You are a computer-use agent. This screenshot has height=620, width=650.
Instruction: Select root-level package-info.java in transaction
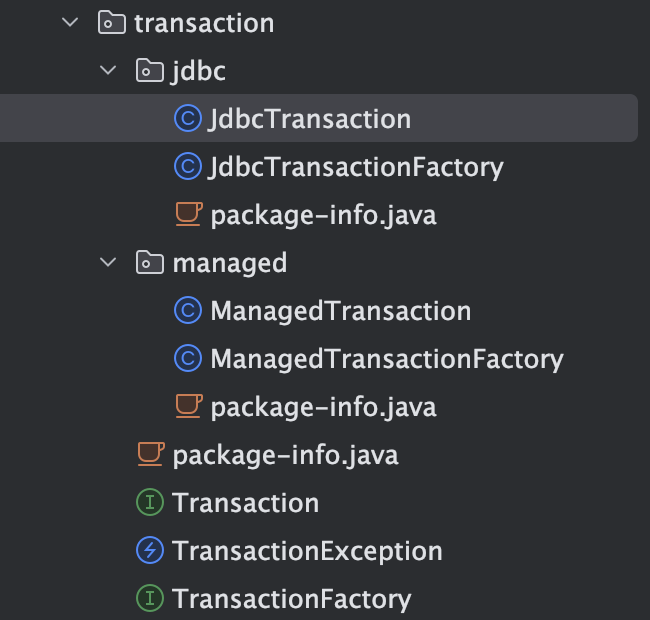[x=285, y=455]
